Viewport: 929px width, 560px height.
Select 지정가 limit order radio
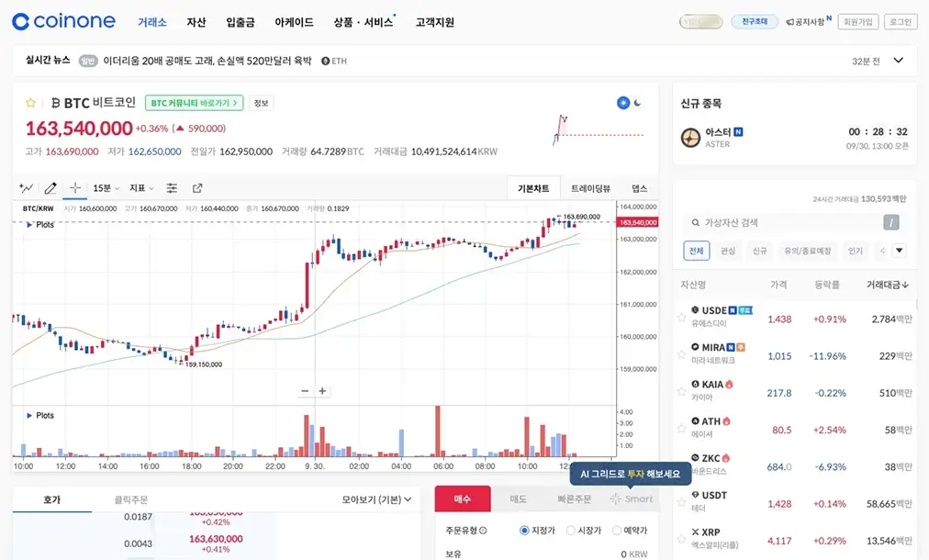[524, 531]
